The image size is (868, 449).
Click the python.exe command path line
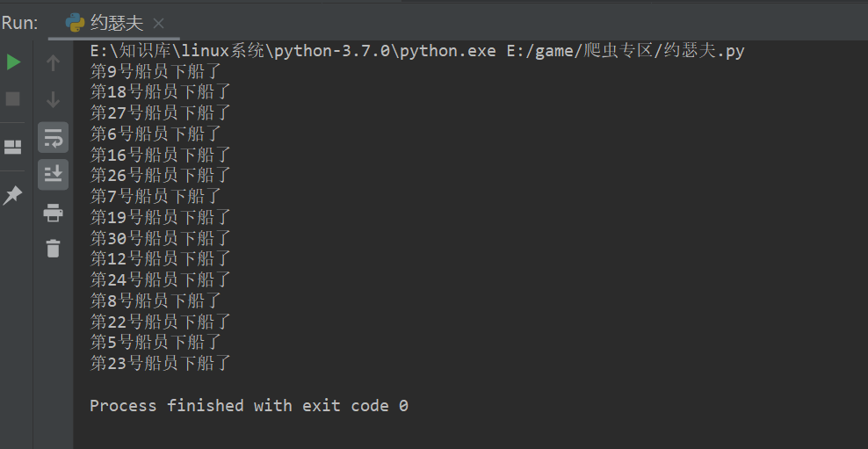416,52
